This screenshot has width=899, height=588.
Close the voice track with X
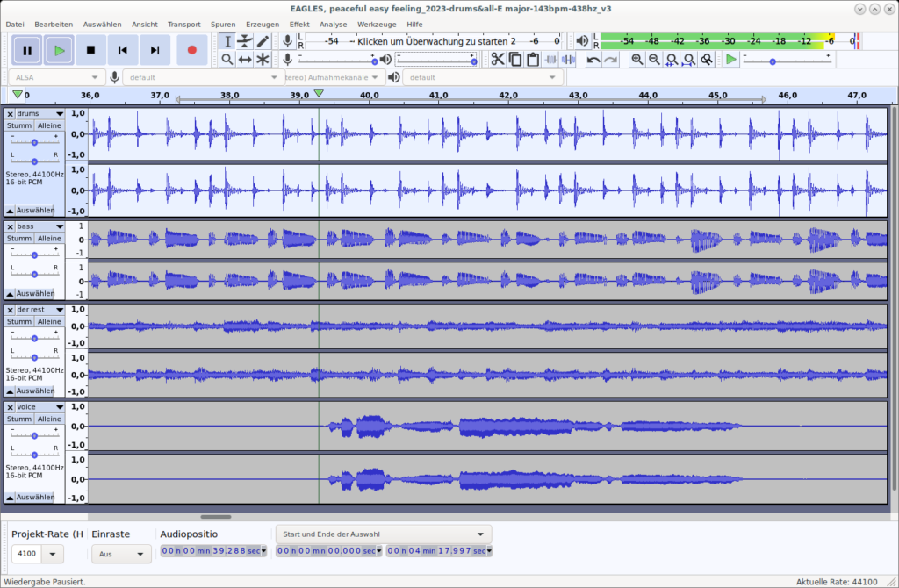point(10,407)
